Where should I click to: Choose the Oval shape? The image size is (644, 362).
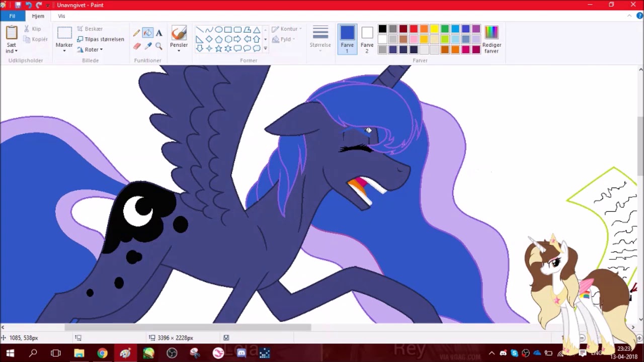click(218, 30)
